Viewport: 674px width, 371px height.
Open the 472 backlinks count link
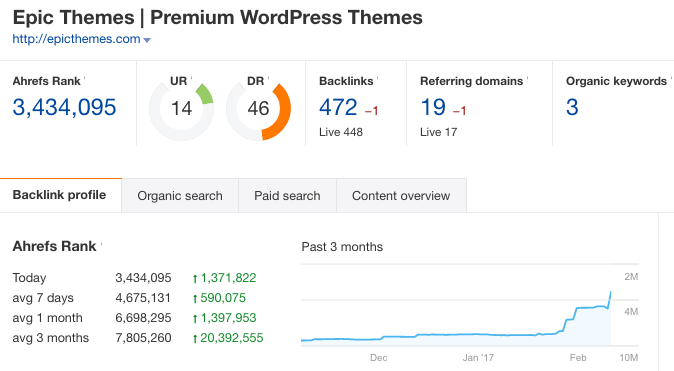(338, 107)
